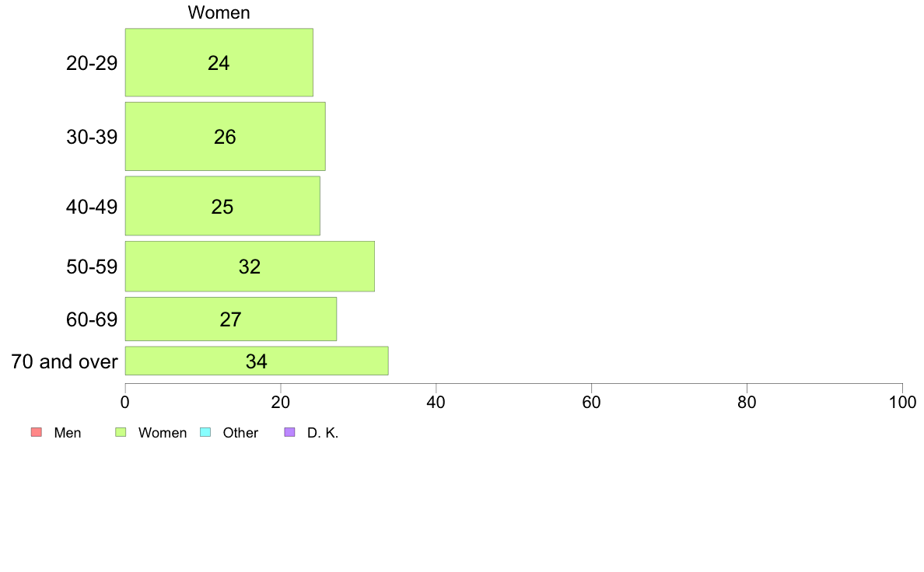Viewport: 924px width, 572px height.
Task: Select the 50-59 bar with value 32
Action: point(250,267)
